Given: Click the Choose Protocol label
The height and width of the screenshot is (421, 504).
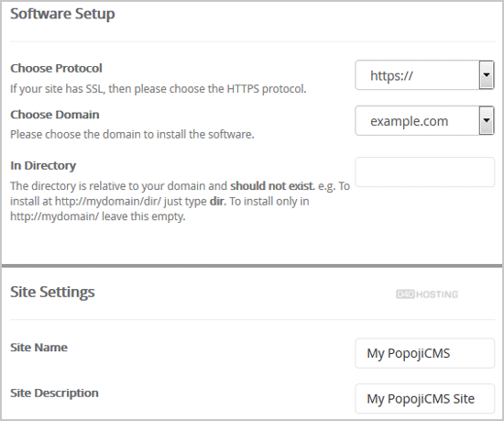Looking at the screenshot, I should tap(56, 68).
